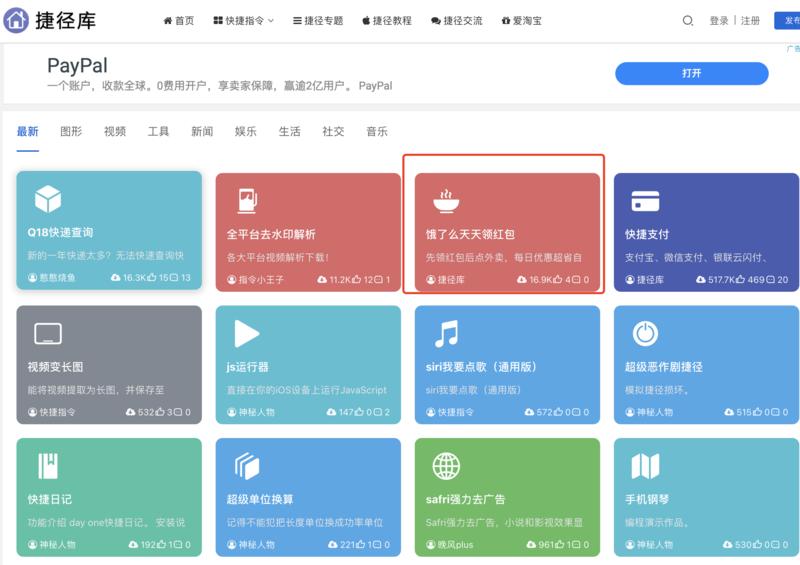Click the 登录 link

click(719, 21)
